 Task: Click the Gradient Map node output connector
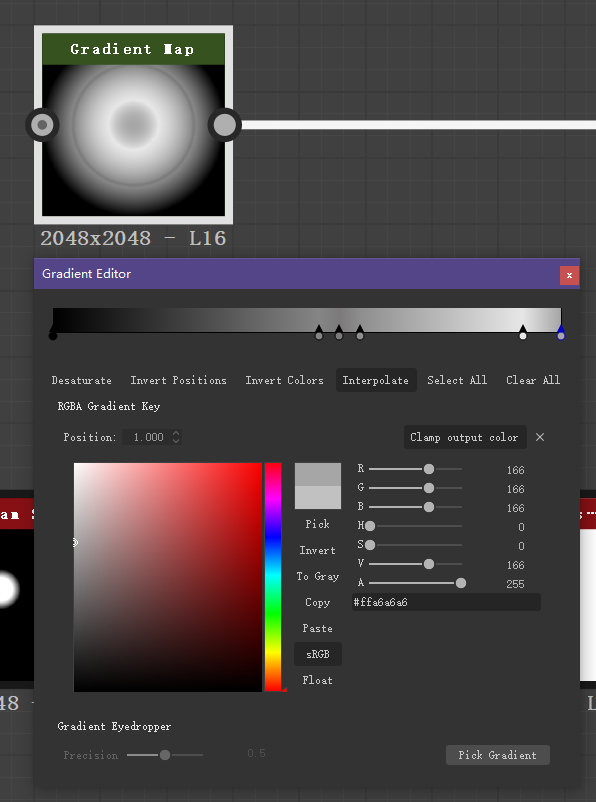point(225,125)
